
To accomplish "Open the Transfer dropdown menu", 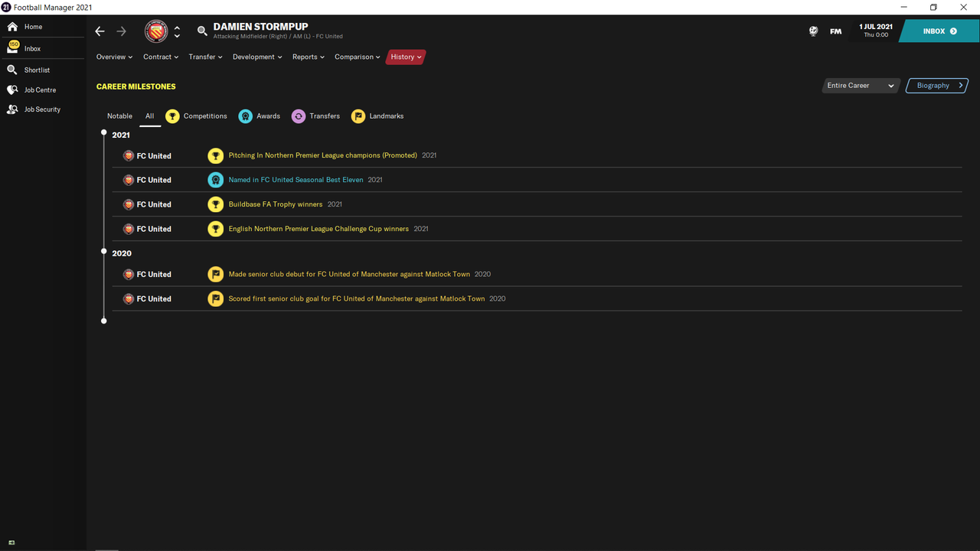I will [205, 57].
